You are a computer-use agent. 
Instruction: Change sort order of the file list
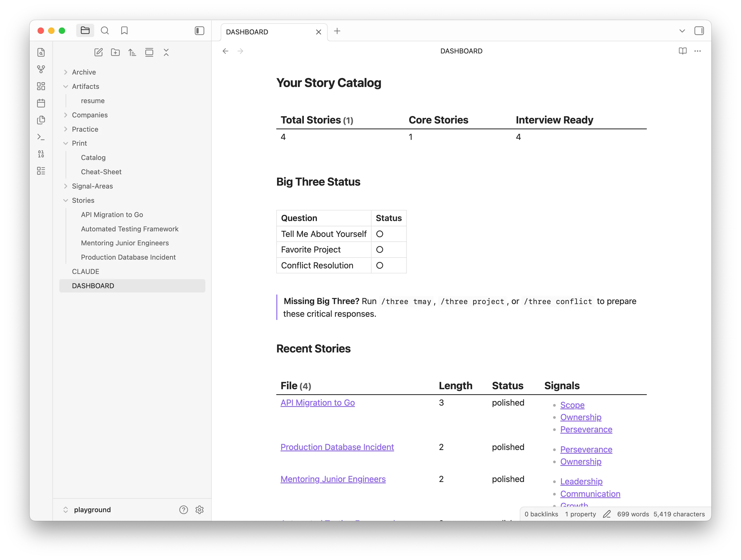click(x=132, y=52)
